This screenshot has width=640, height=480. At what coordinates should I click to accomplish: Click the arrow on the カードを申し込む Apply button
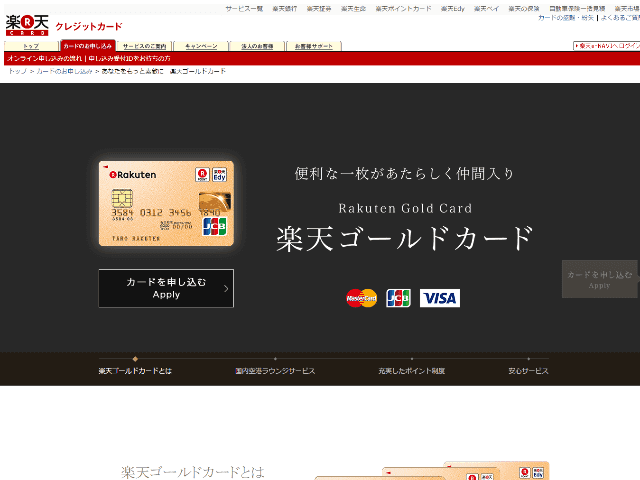pos(226,289)
